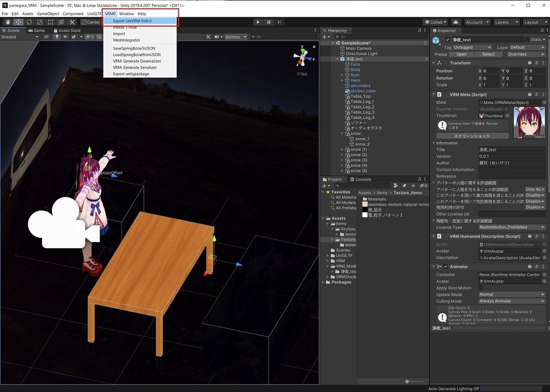
Task: Toggle the Static checkbox
Action: 527,40
